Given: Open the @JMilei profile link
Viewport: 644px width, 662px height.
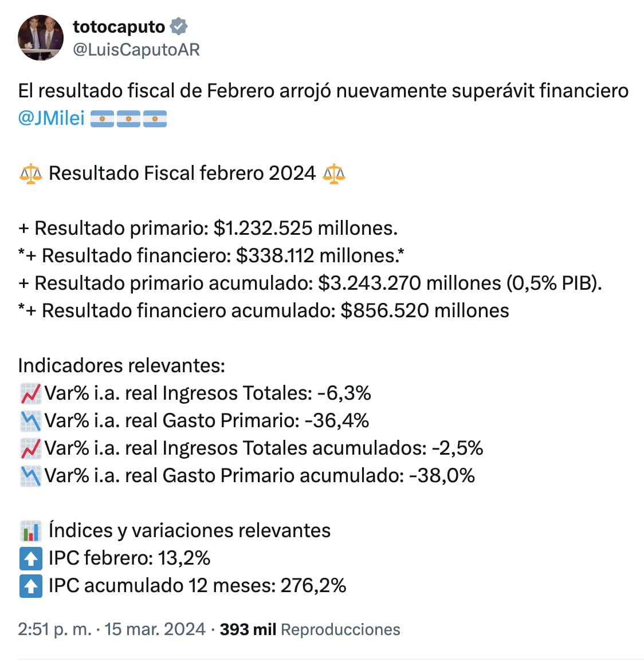Looking at the screenshot, I should click(x=52, y=118).
